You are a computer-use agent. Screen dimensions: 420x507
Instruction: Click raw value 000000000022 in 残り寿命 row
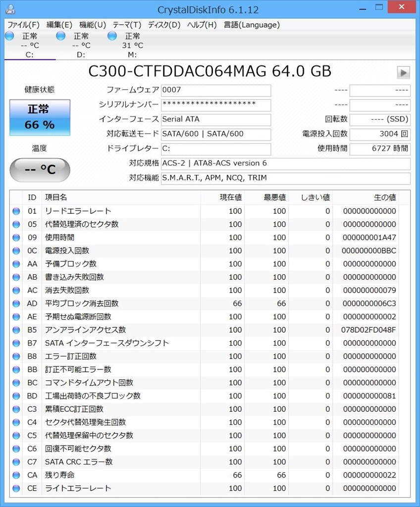click(x=369, y=475)
